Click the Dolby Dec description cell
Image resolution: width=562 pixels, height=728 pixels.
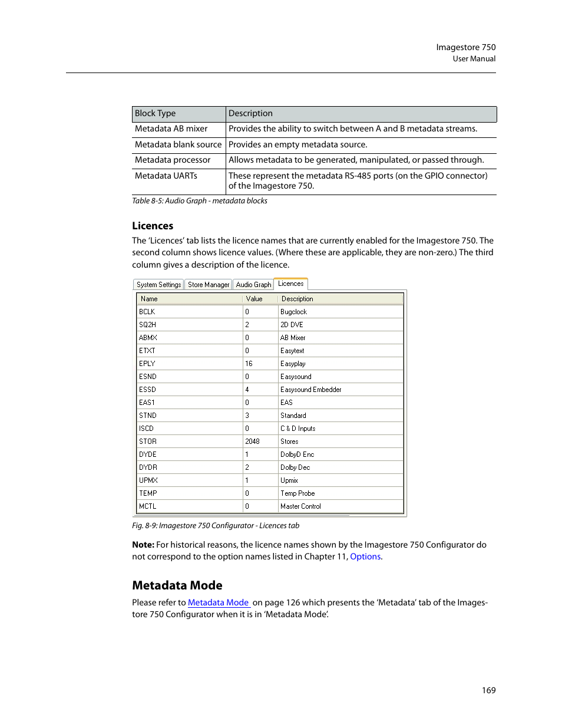click(340, 467)
